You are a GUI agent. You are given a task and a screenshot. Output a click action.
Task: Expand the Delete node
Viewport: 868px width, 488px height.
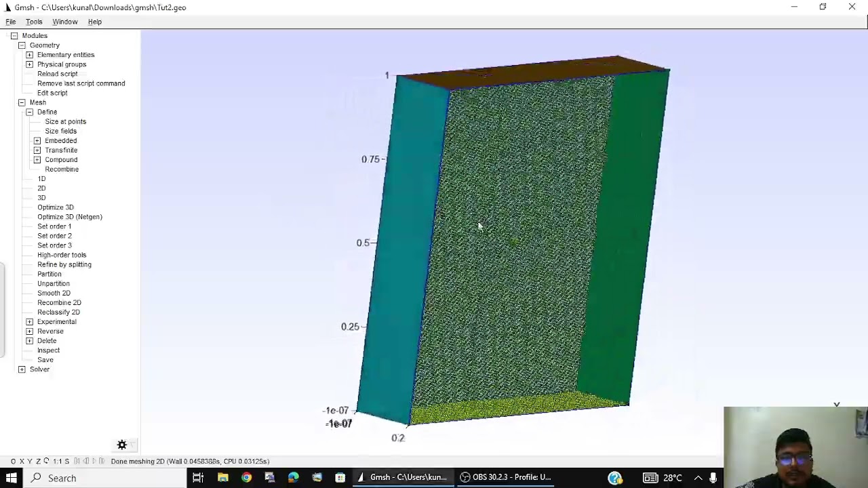(x=29, y=340)
